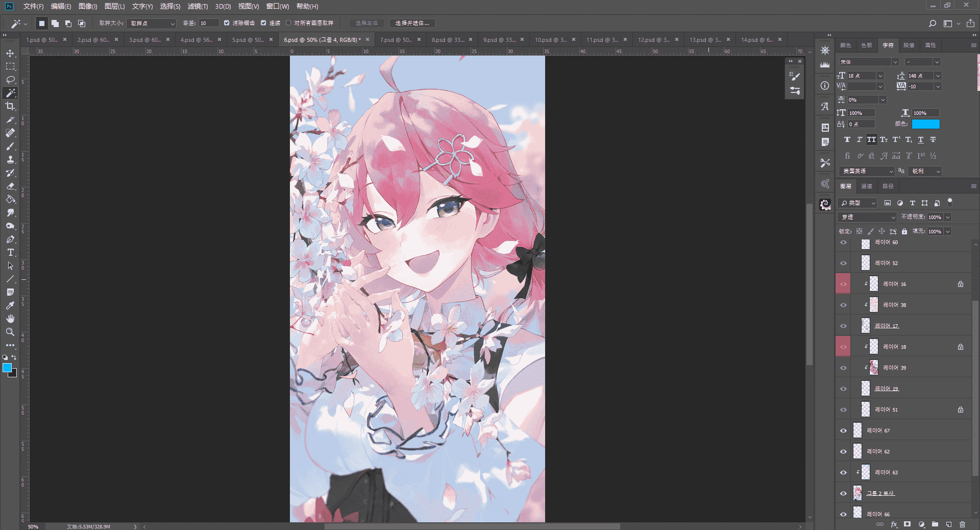Enable the 对所有图层取样 checkbox
This screenshot has width=980, height=530.
pyautogui.click(x=288, y=23)
